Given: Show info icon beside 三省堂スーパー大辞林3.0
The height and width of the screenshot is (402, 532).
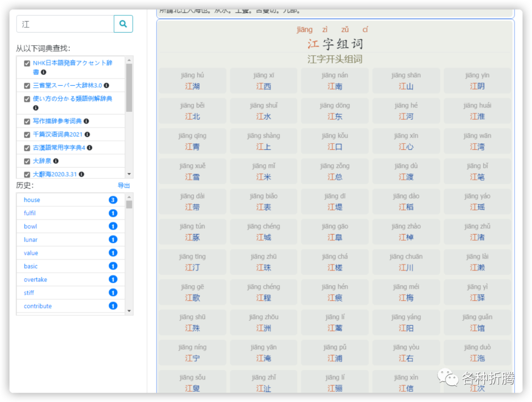Looking at the screenshot, I should 106,86.
